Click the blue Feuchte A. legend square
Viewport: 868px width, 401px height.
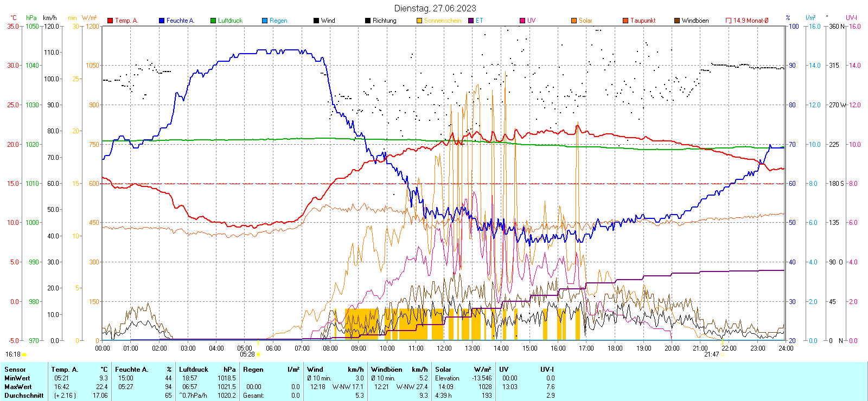coord(162,21)
